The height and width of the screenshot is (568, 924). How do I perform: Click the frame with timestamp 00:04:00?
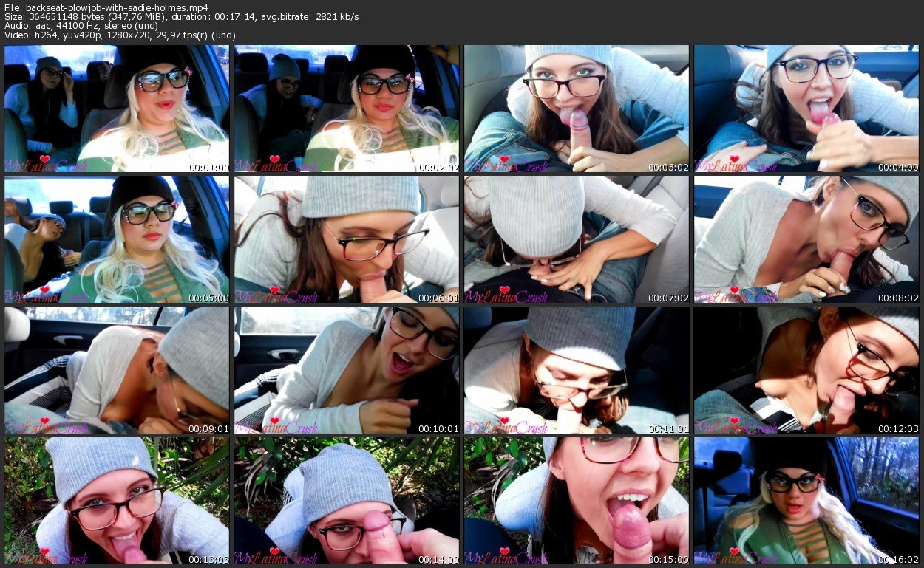806,109
